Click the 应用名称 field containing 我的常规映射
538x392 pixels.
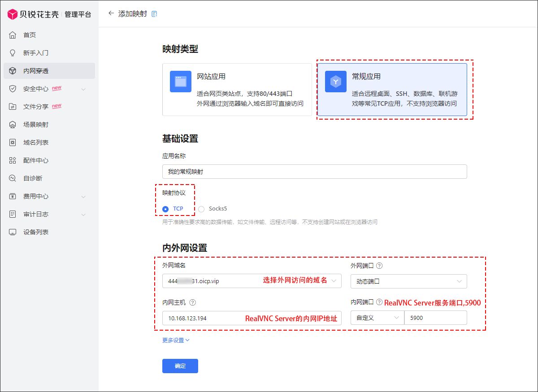pyautogui.click(x=315, y=172)
